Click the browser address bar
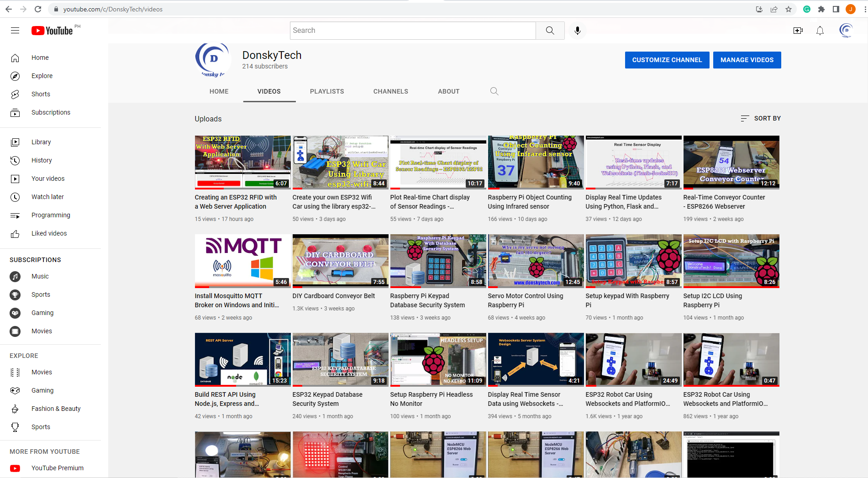Viewport: 868px width, 478px height. 402,9
